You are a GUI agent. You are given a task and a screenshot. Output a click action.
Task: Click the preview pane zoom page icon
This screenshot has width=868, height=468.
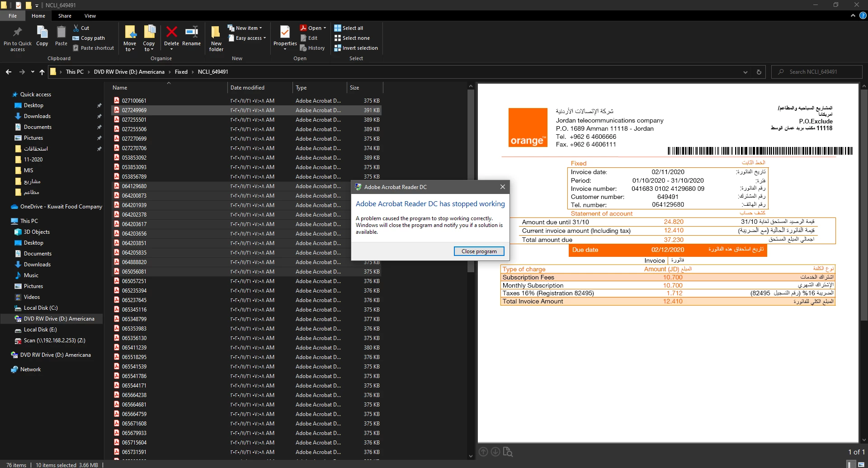coord(508,452)
